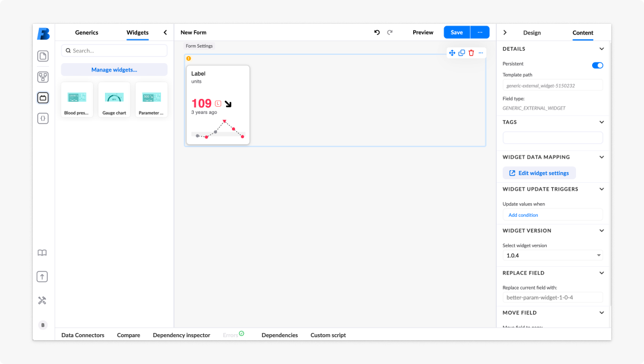Redo the last undone change

390,32
